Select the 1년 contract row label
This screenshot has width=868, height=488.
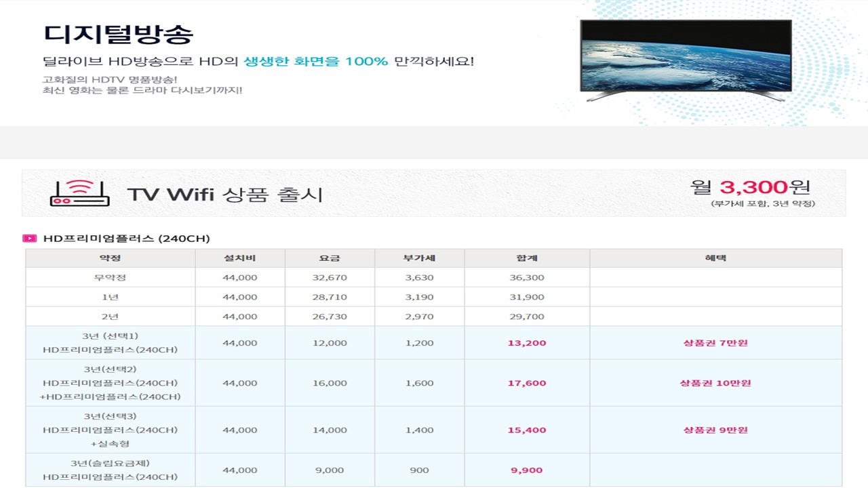[110, 297]
